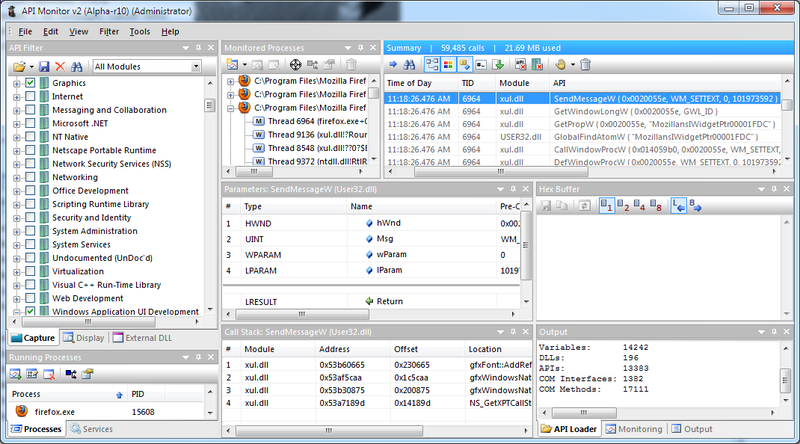This screenshot has width=800, height=444.
Task: Check the Security and Identity checkbox
Action: coord(30,217)
